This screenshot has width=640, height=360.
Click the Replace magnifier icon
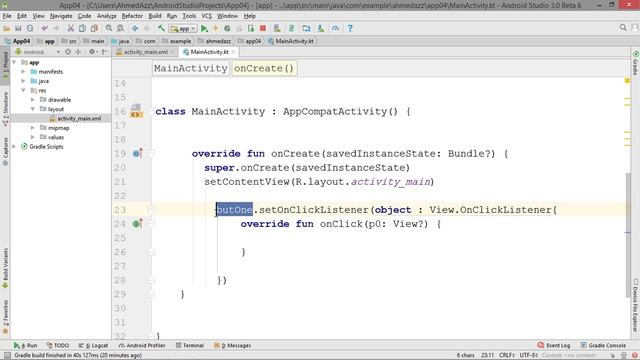pyautogui.click(x=120, y=29)
